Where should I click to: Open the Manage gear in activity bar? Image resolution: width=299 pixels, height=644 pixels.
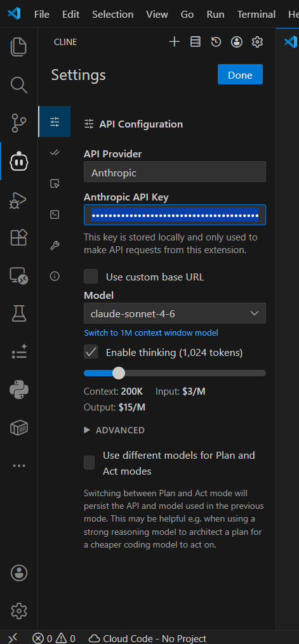[x=19, y=611]
